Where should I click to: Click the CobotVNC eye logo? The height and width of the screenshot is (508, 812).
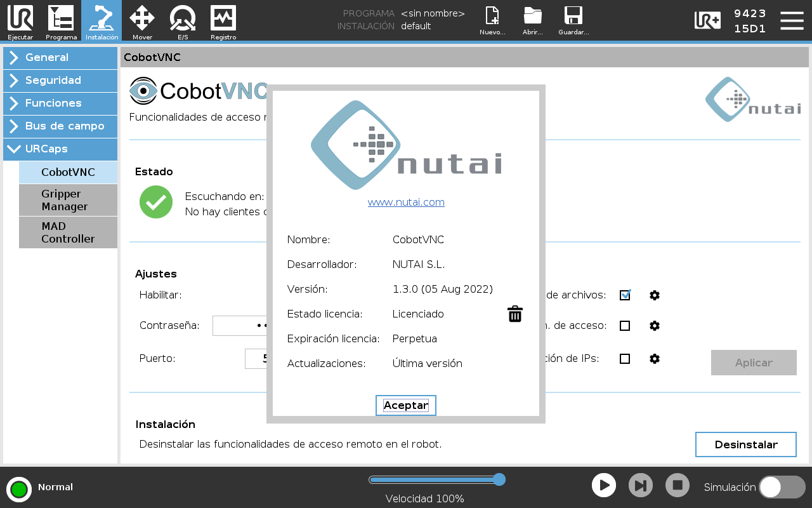tap(143, 91)
